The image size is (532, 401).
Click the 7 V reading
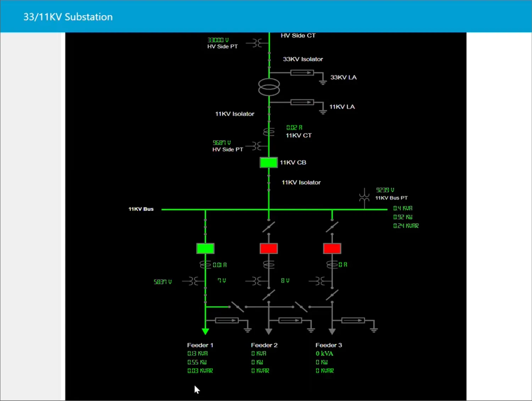point(222,281)
